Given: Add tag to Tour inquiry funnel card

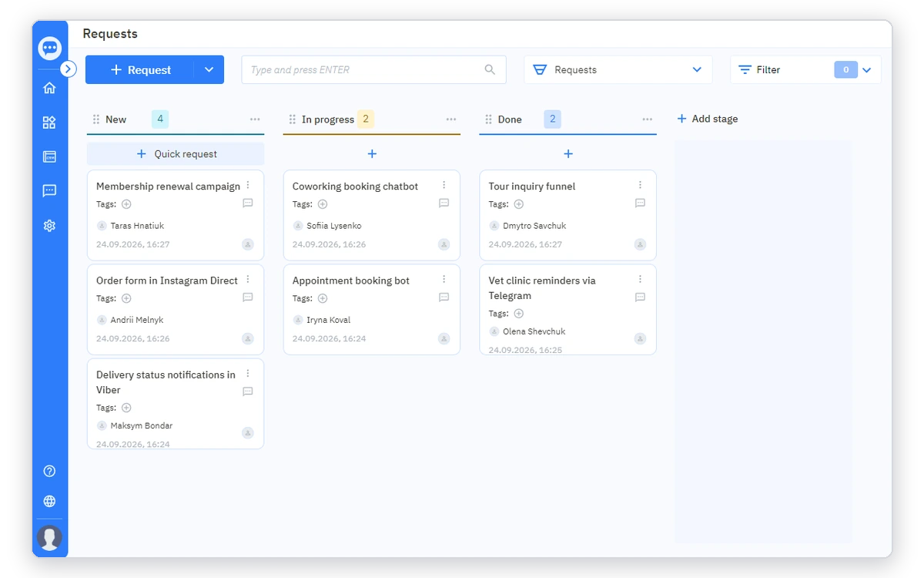Looking at the screenshot, I should click(x=519, y=204).
